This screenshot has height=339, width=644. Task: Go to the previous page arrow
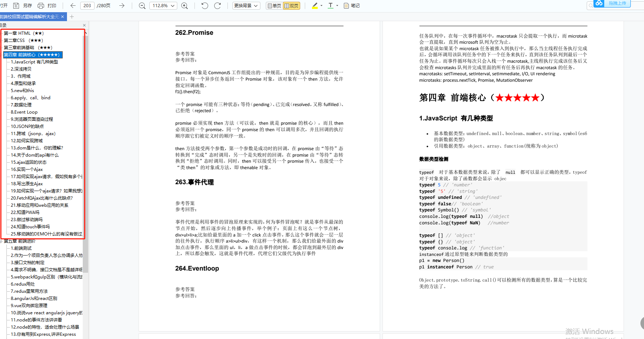[x=73, y=6]
